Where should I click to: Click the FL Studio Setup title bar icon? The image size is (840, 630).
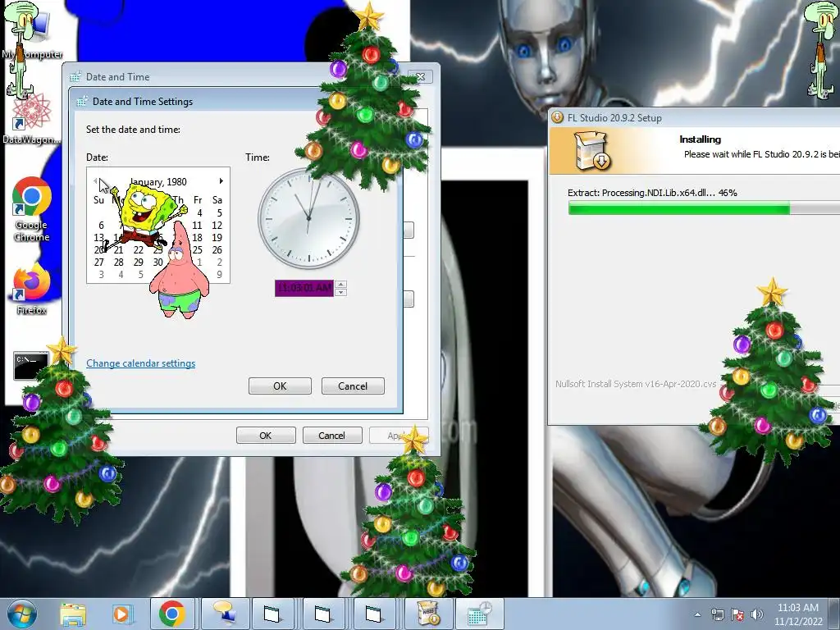tap(558, 117)
